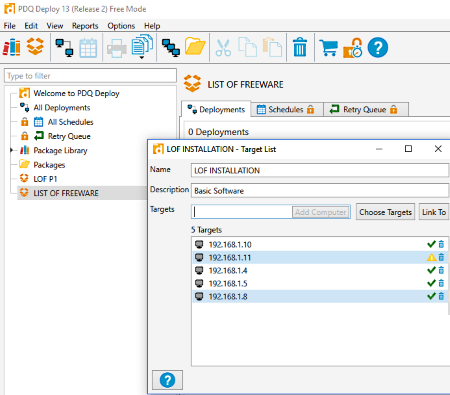This screenshot has width=450, height=395.
Task: Select target 192.168.1.11 in the list
Action: pos(320,257)
